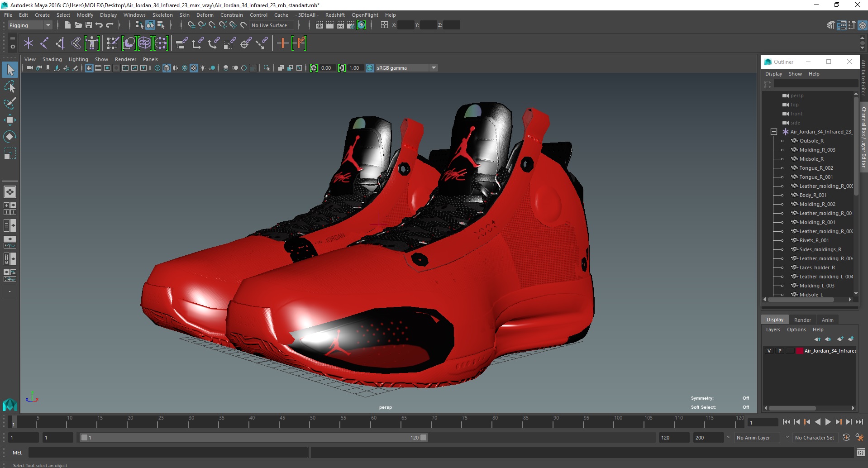Click the Outliner search field
This screenshot has width=868, height=468.
(816, 84)
